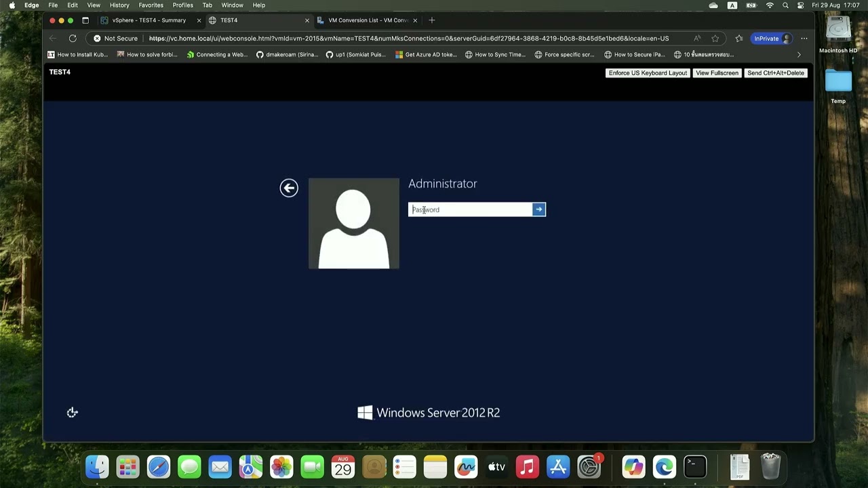This screenshot has width=868, height=488.
Task: Add this page to favorites star
Action: [715, 39]
